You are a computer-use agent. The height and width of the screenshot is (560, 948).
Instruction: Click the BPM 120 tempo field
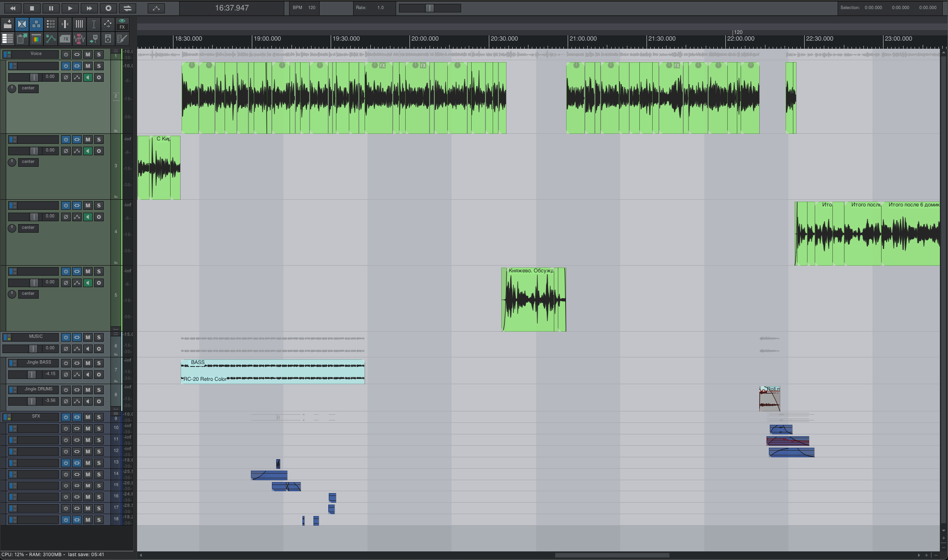point(304,8)
